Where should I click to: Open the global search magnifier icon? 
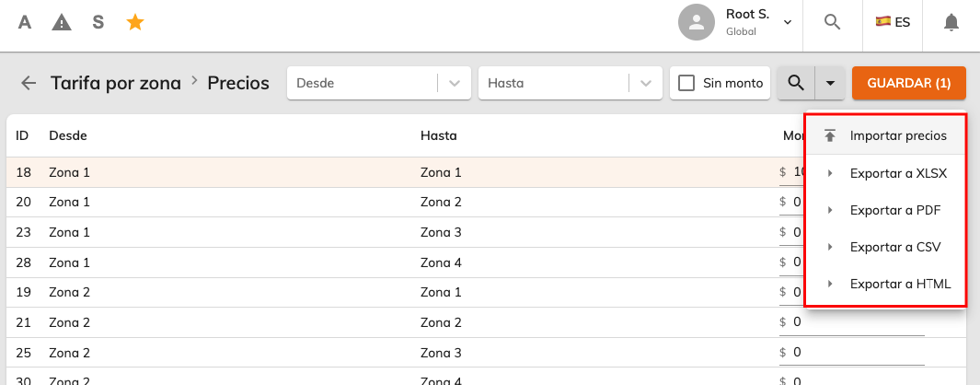pos(832,22)
